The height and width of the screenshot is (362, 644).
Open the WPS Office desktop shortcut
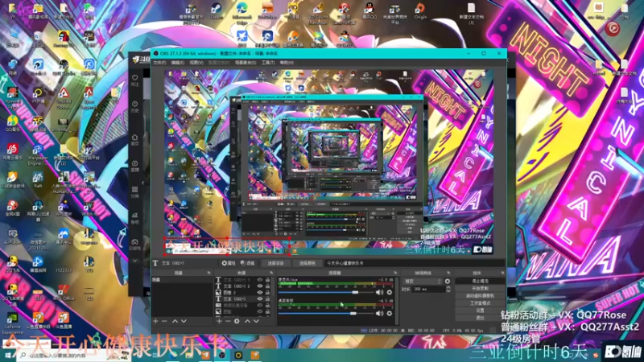pyautogui.click(x=64, y=292)
